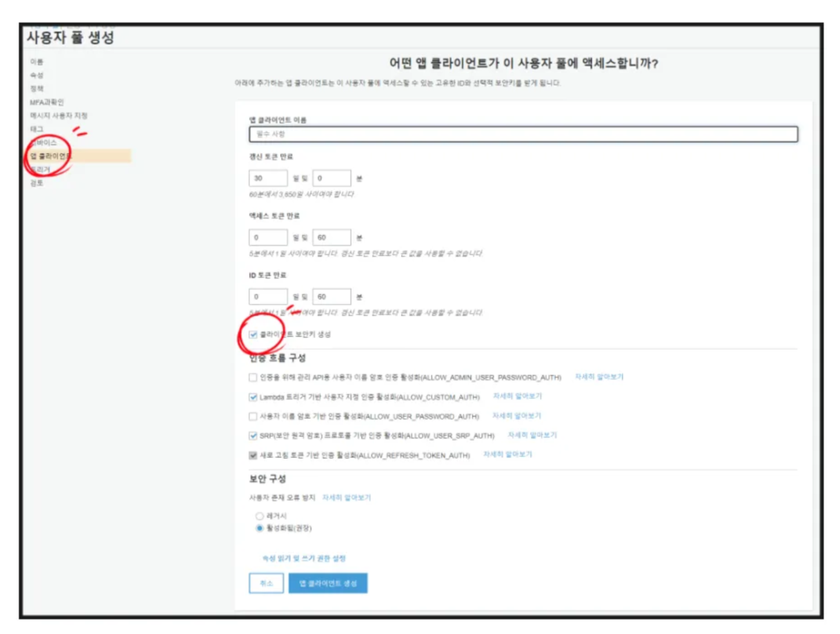Click the 보안 구성 heading
Screen dimensions: 840x634
pos(268,479)
